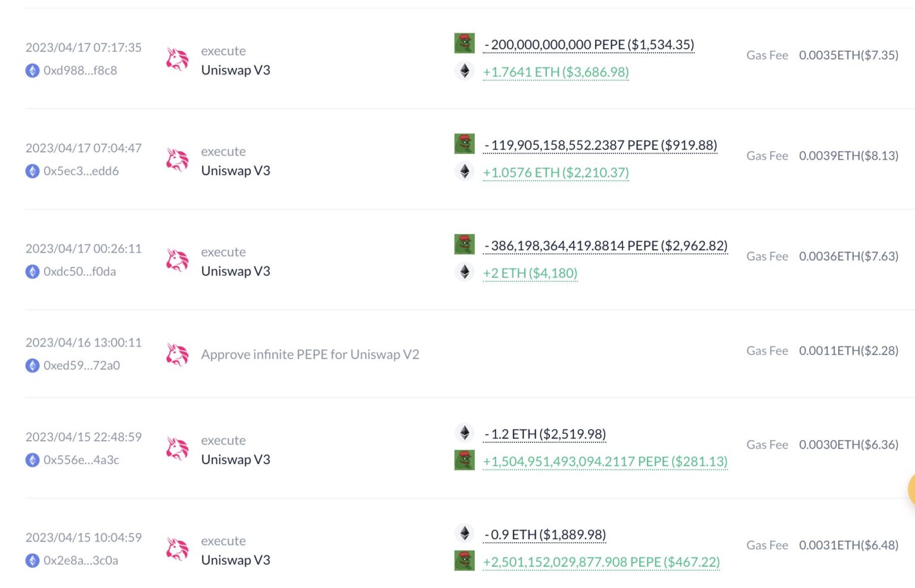The height and width of the screenshot is (588, 915).
Task: Click +1.0576 ETH ($2,210.37) amount
Action: coord(556,173)
